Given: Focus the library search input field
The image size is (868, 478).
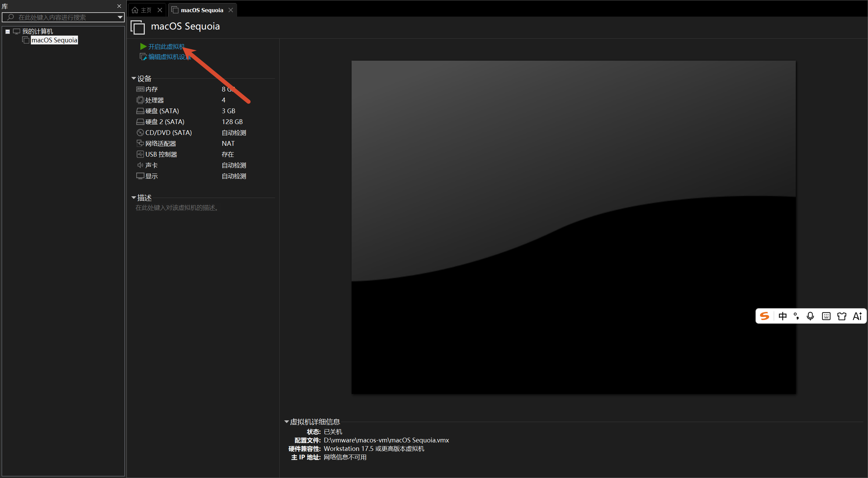Looking at the screenshot, I should (63, 17).
